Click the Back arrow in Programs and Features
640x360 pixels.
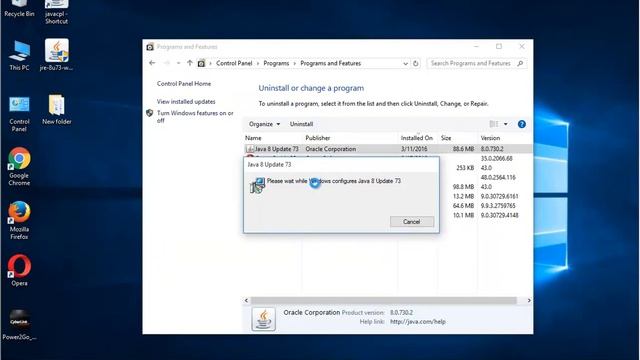[x=152, y=63]
